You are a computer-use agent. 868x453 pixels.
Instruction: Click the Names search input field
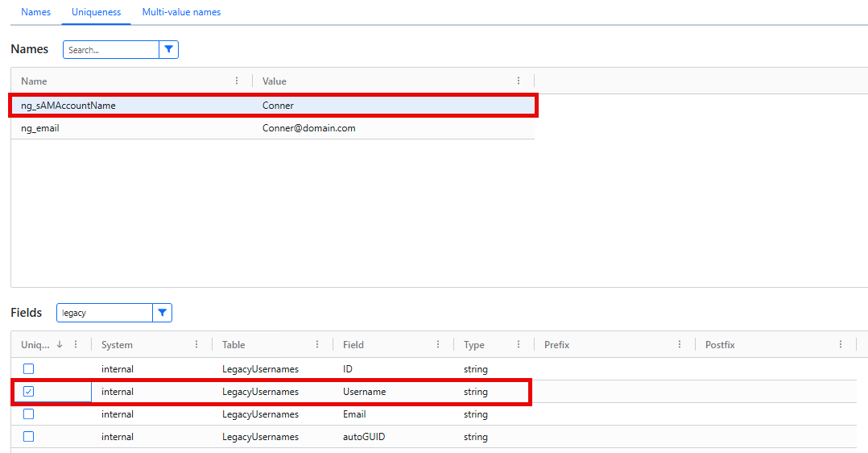(x=111, y=49)
